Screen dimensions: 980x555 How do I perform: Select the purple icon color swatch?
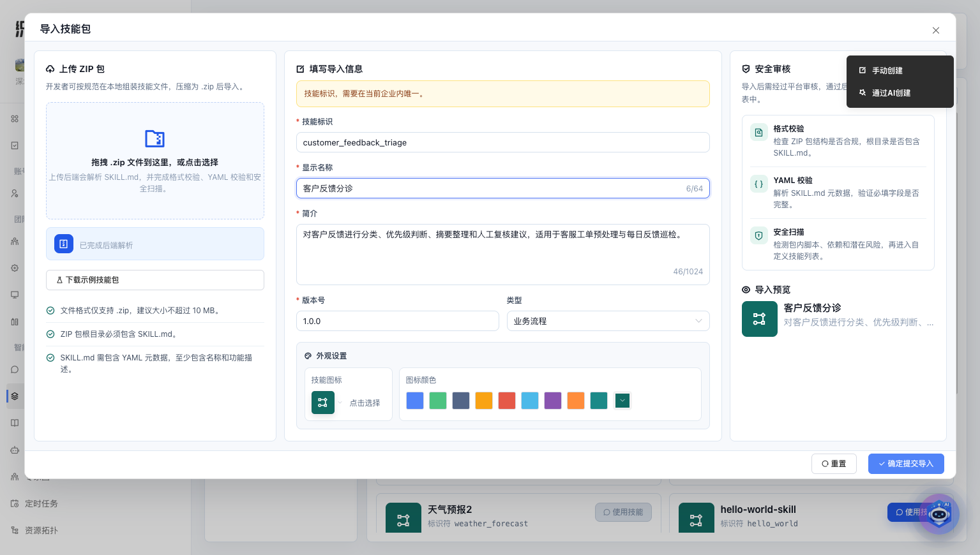553,401
